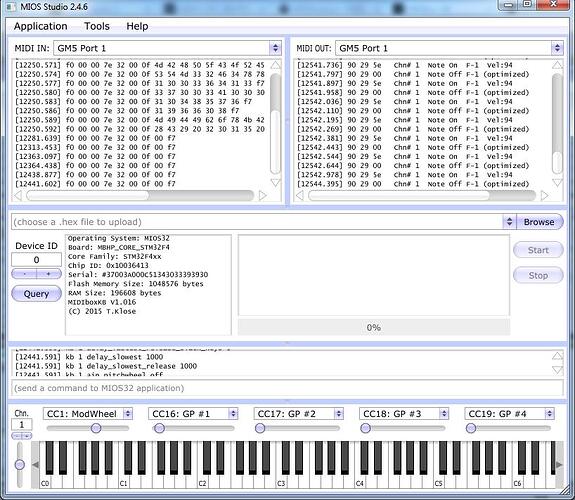Expand the MIDI OUT port dropdown

[557, 48]
